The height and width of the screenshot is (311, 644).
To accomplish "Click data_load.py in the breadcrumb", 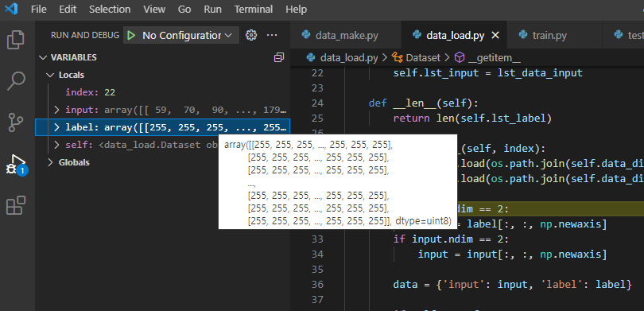I will [349, 57].
